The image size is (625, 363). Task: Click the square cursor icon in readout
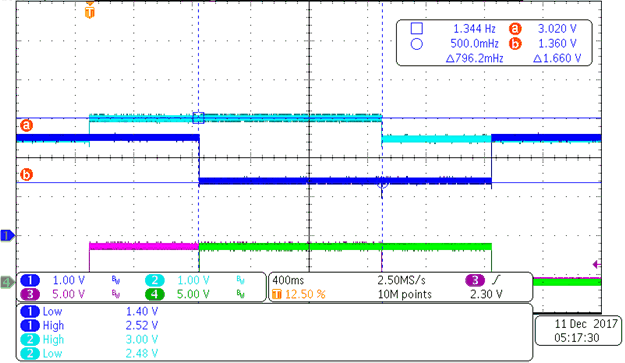pyautogui.click(x=417, y=28)
